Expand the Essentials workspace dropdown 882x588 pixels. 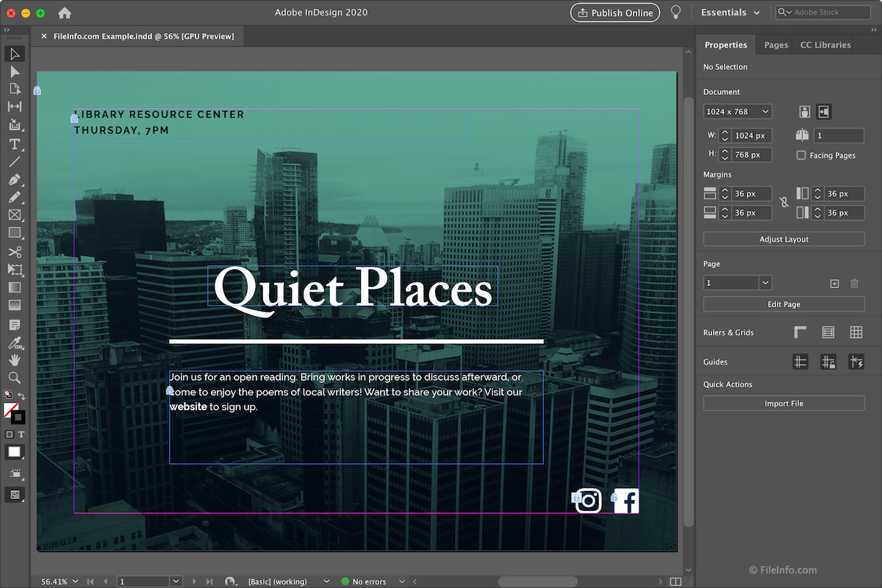point(730,12)
